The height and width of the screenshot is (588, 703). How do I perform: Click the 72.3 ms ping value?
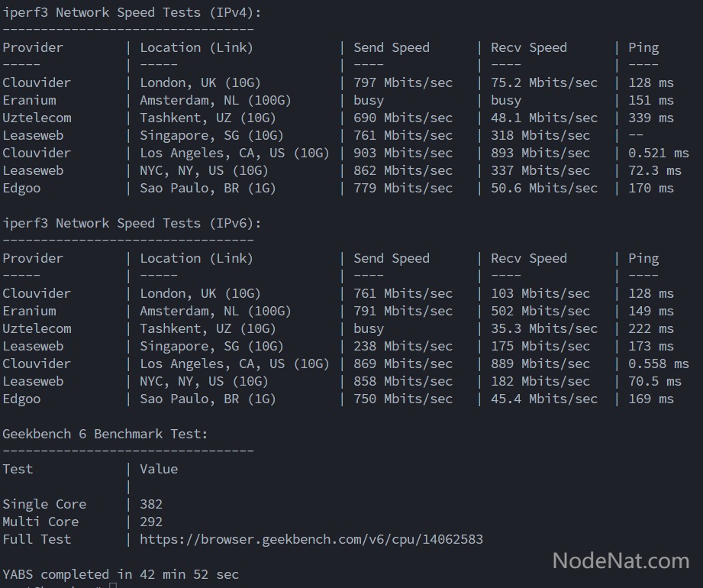654,170
